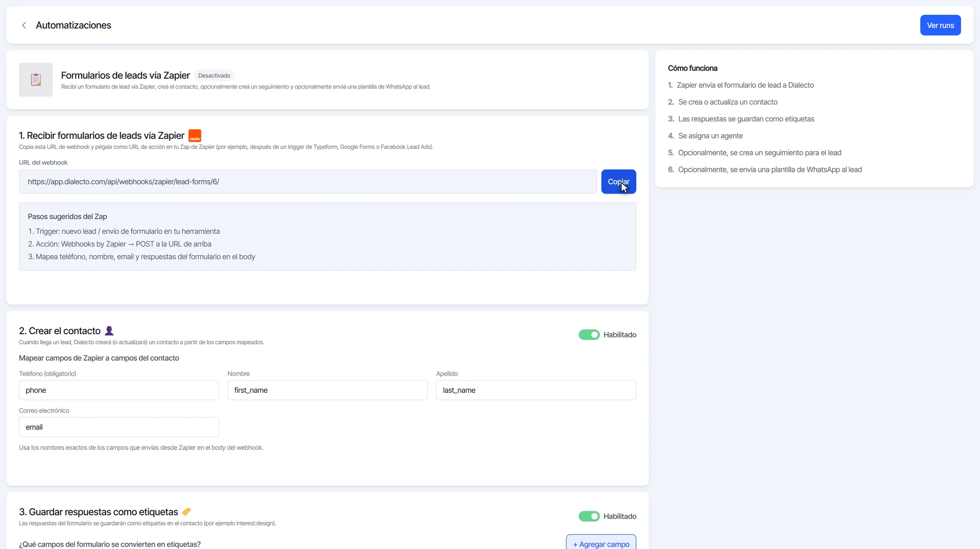Focus the Correo electrónico field containing email

119,427
